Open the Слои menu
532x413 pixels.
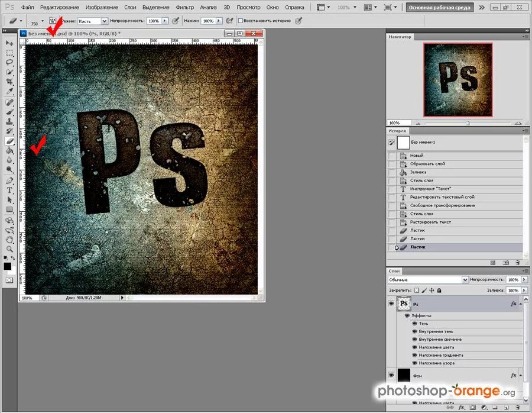(130, 7)
